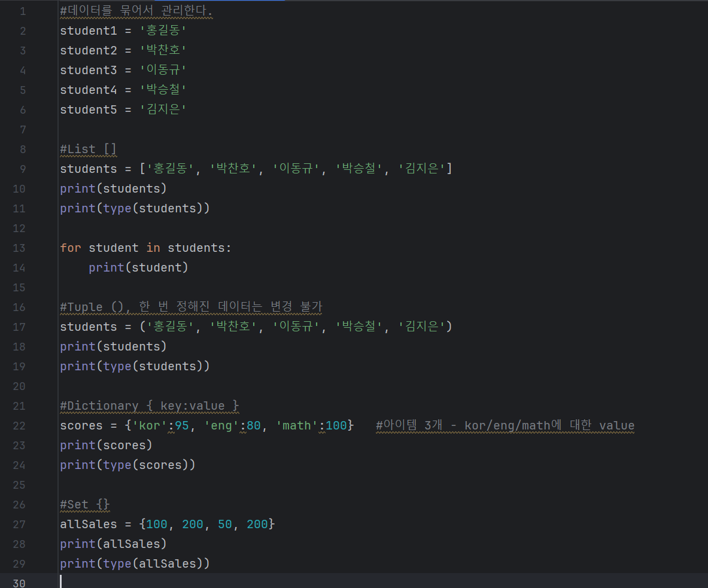The width and height of the screenshot is (708, 588).
Task: Click print(type(scores)) on line 24
Action: [128, 465]
